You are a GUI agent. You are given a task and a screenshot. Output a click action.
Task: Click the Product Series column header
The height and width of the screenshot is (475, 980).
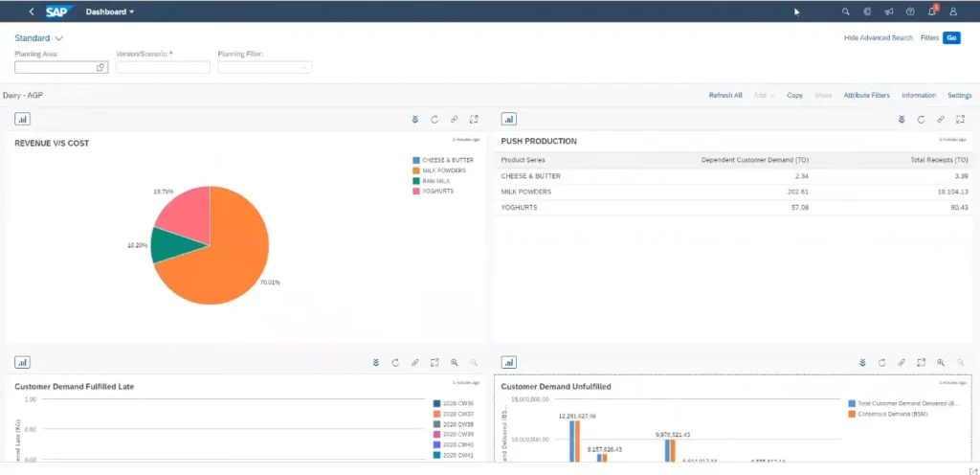pyautogui.click(x=523, y=160)
